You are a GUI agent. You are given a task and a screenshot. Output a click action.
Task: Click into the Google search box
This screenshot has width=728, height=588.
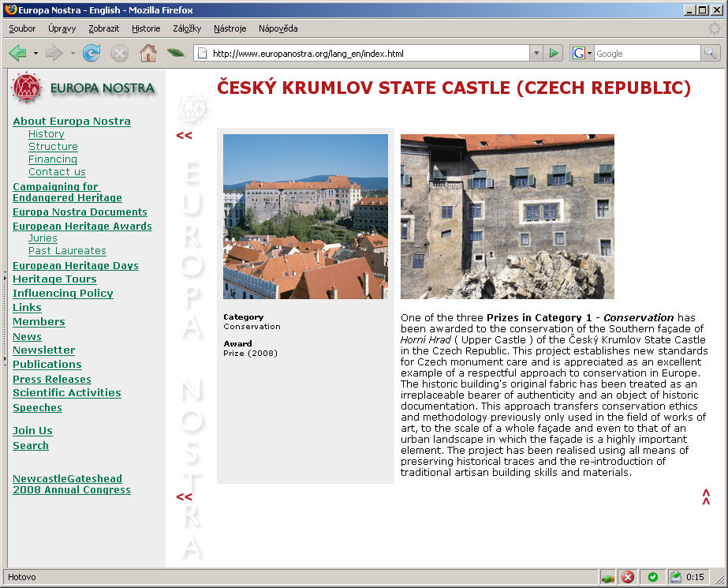(x=648, y=54)
